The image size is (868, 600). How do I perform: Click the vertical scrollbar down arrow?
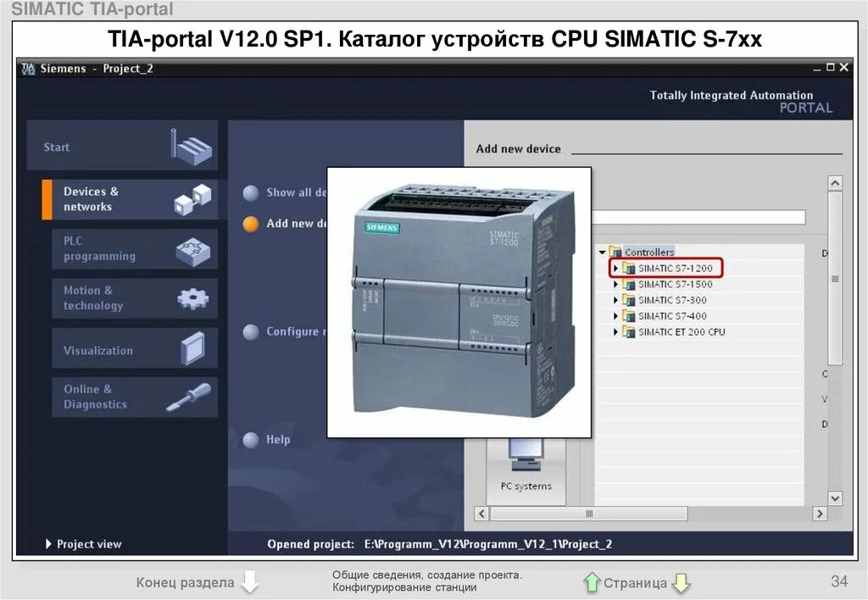tap(835, 498)
